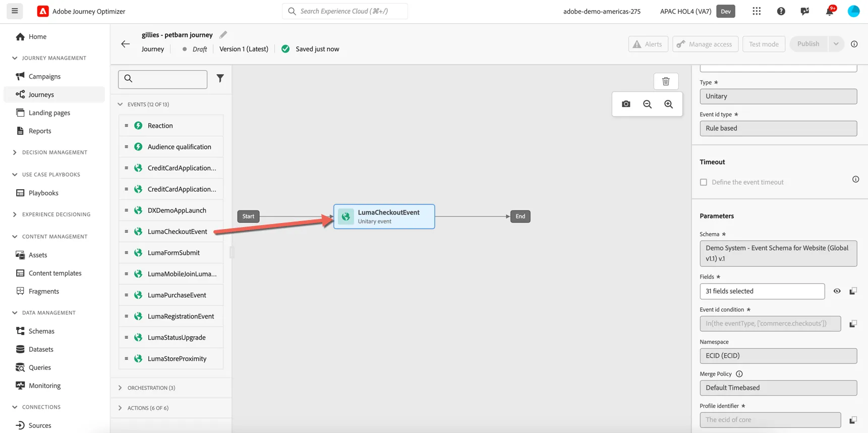Click the Test mode button

pos(764,44)
